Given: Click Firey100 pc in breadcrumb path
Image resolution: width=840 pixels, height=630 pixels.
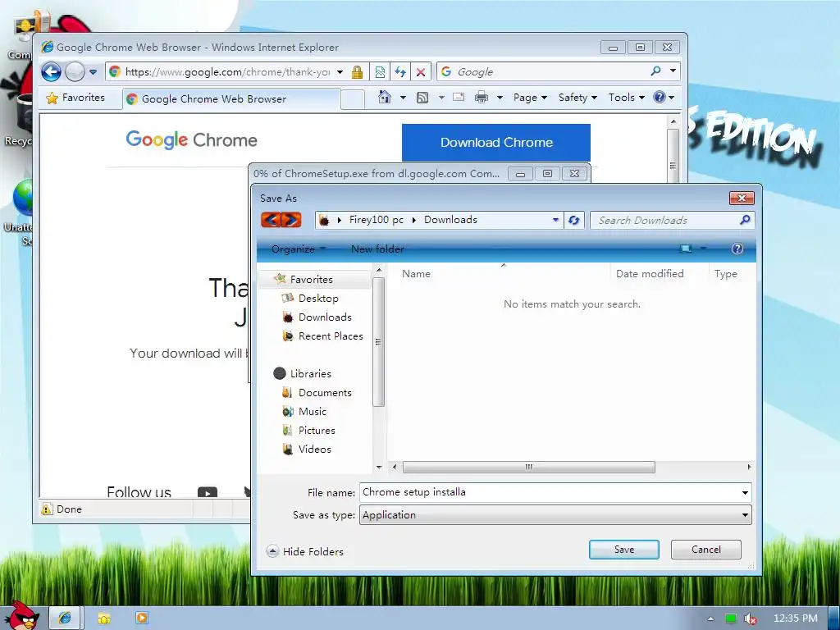Looking at the screenshot, I should (376, 220).
